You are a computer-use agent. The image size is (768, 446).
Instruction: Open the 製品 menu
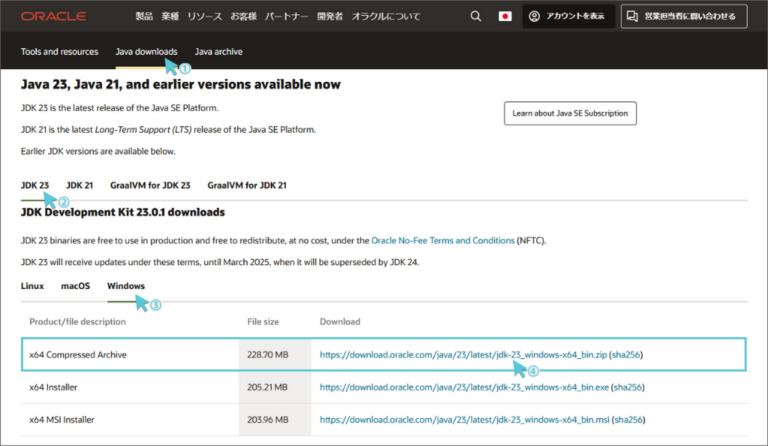pos(145,17)
